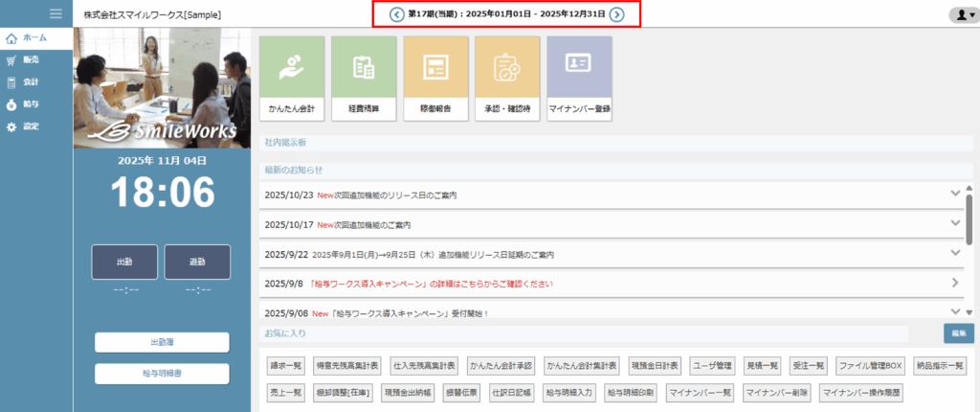
Task: Expand the 2025/10/17 news item
Action: [x=954, y=223]
